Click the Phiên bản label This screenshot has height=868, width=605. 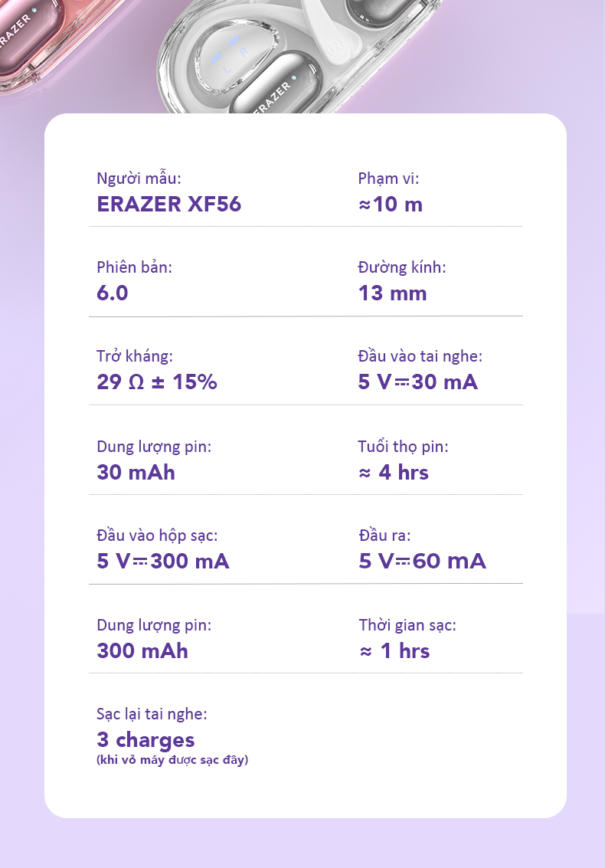point(135,267)
